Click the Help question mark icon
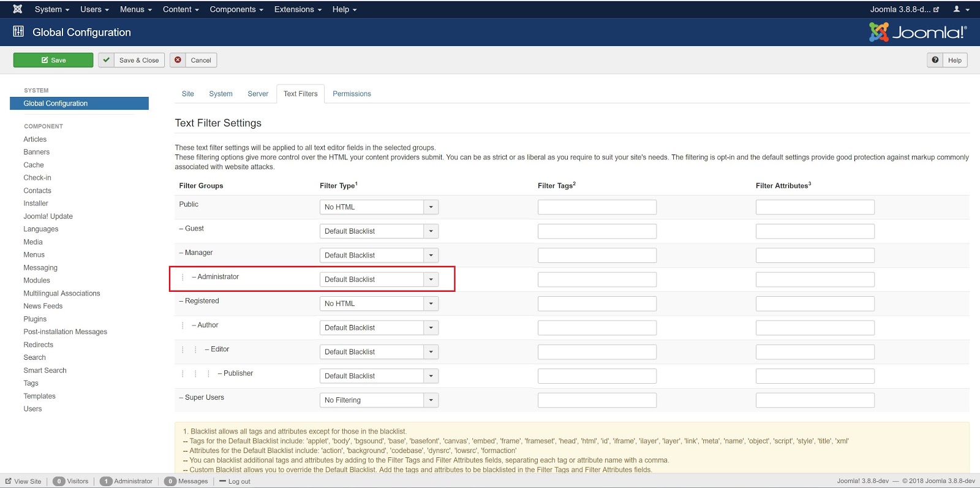The image size is (980, 488). 935,60
